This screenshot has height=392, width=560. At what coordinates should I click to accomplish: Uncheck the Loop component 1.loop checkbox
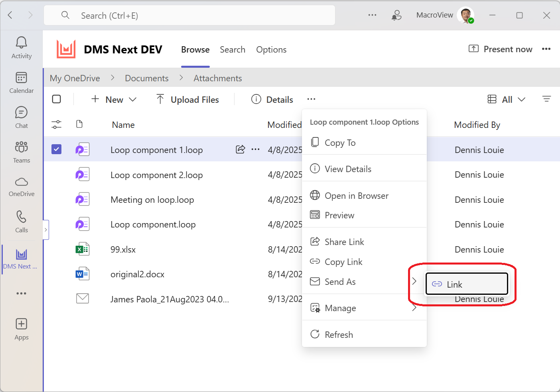[x=57, y=149]
